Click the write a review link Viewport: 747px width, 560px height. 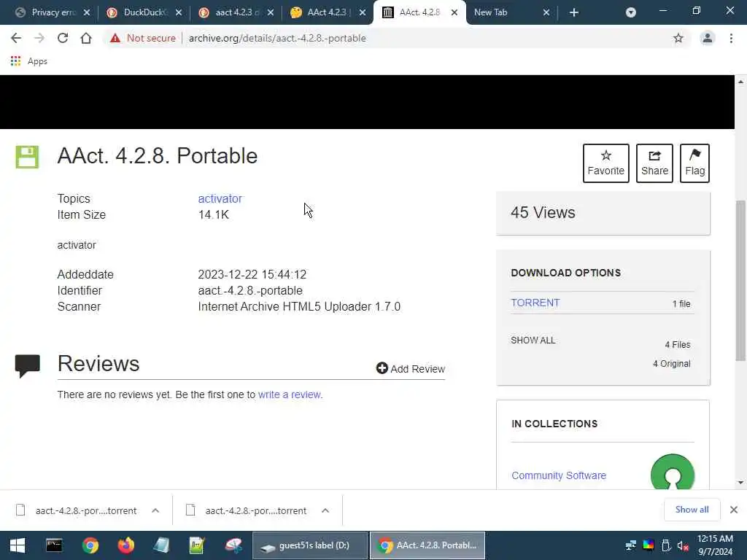tap(290, 394)
